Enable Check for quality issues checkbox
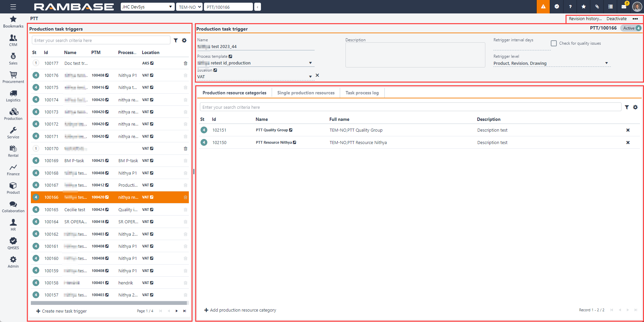Viewport: 644px width, 322px height. coord(554,43)
